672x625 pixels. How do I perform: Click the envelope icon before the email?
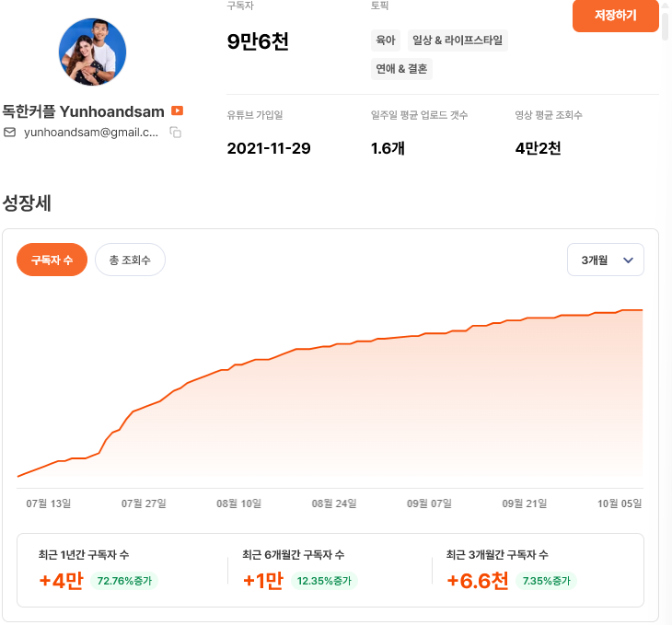[10, 133]
